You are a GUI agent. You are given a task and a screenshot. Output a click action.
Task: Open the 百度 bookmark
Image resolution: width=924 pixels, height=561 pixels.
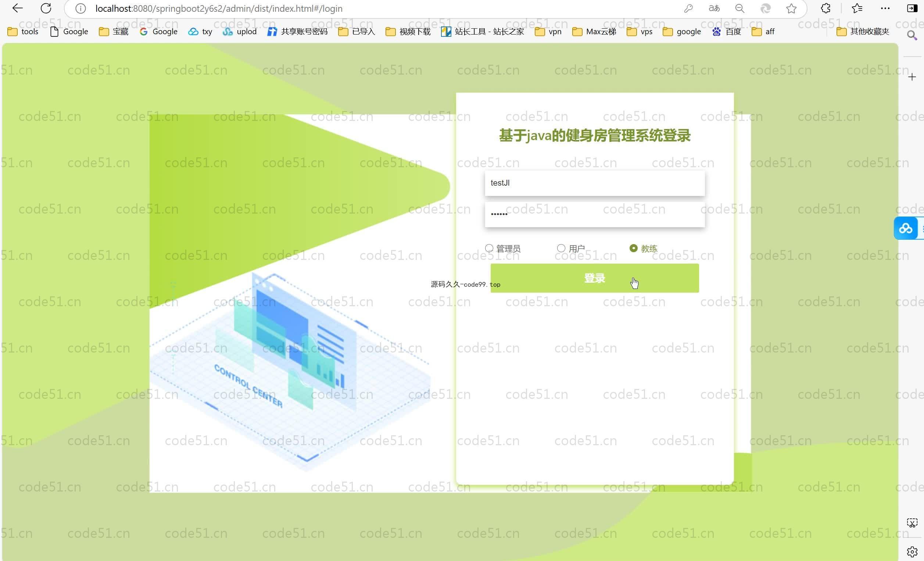pyautogui.click(x=726, y=32)
